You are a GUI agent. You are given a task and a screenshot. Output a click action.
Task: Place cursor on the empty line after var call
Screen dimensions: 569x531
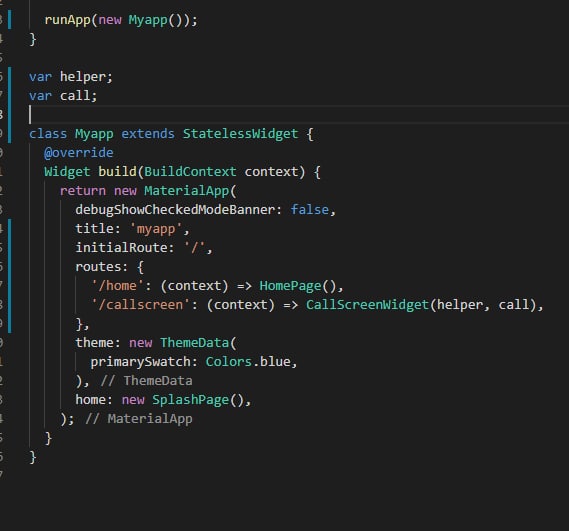click(x=299, y=115)
